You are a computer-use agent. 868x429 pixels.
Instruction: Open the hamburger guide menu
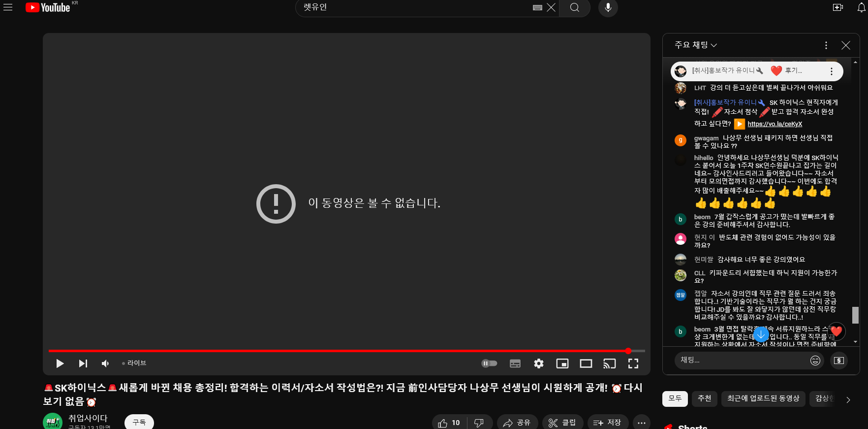pos(8,7)
